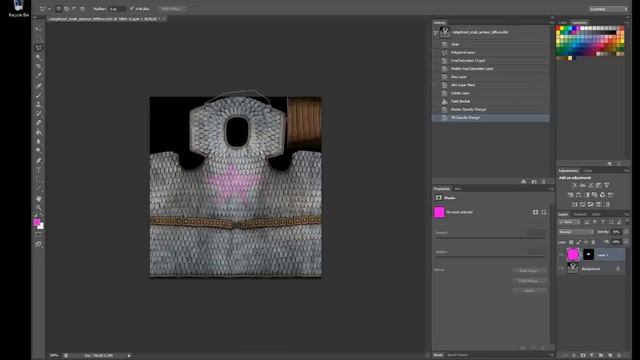
Task: Switch to the Channels tab
Action: click(579, 214)
